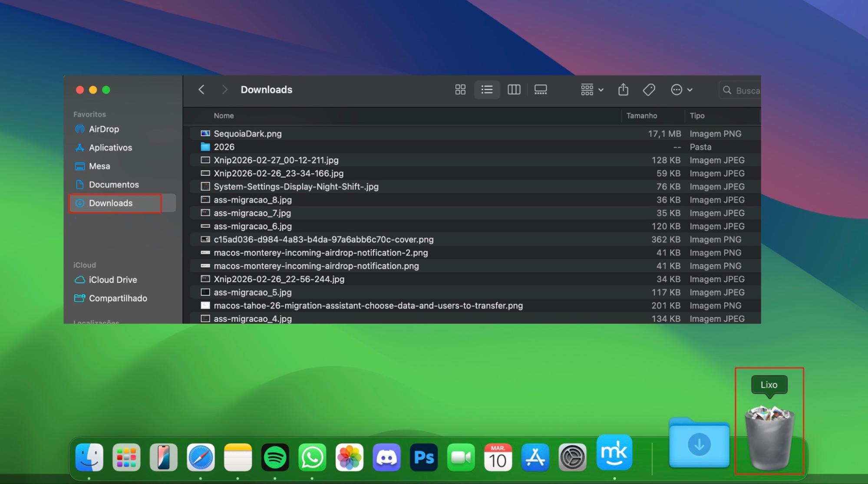Image resolution: width=868 pixels, height=484 pixels.
Task: Open Calendar from the Dock
Action: tap(498, 457)
